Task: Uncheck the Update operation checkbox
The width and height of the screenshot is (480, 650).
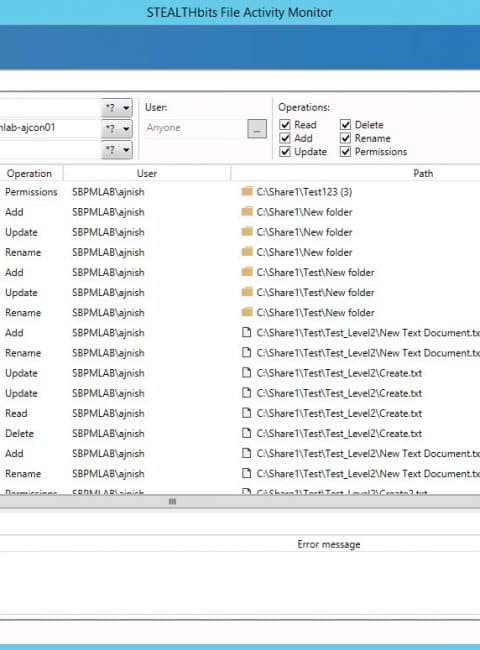Action: pos(285,151)
